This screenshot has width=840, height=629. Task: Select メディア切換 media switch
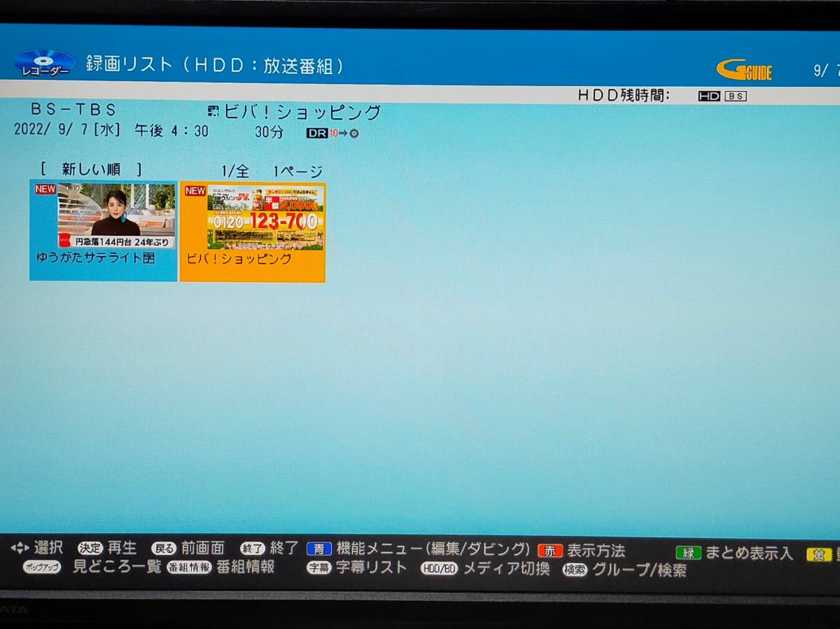pos(506,569)
